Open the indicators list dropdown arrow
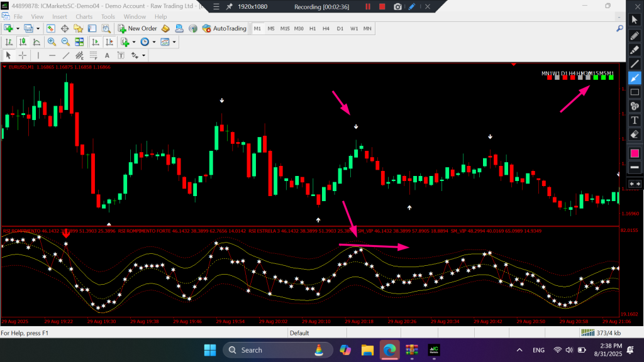 point(135,42)
